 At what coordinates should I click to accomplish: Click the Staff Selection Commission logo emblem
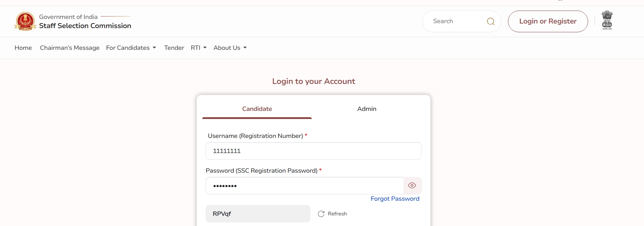point(25,21)
